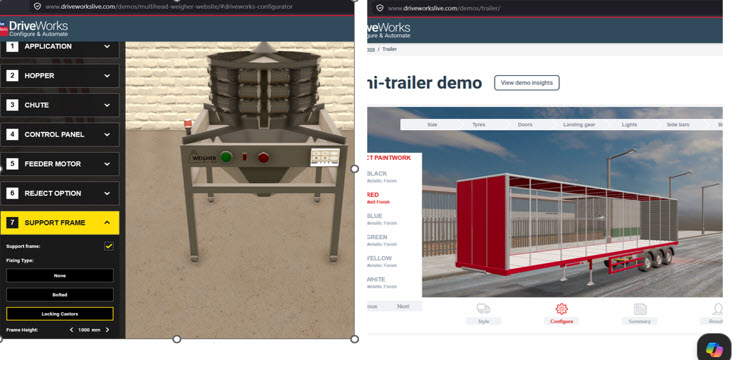This screenshot has width=732, height=375.
Task: Click the Fixing Type label
Action: coord(20,261)
